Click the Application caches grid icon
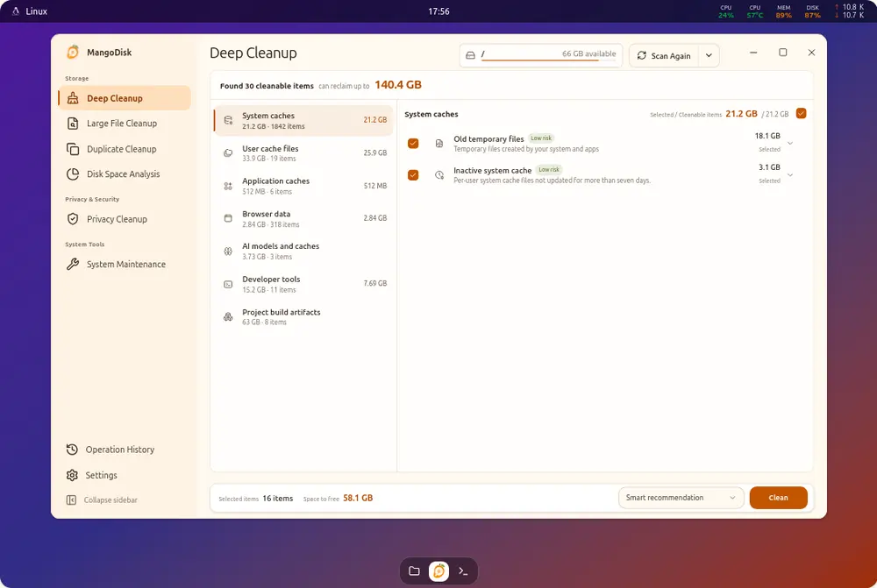This screenshot has height=588, width=877. click(228, 186)
